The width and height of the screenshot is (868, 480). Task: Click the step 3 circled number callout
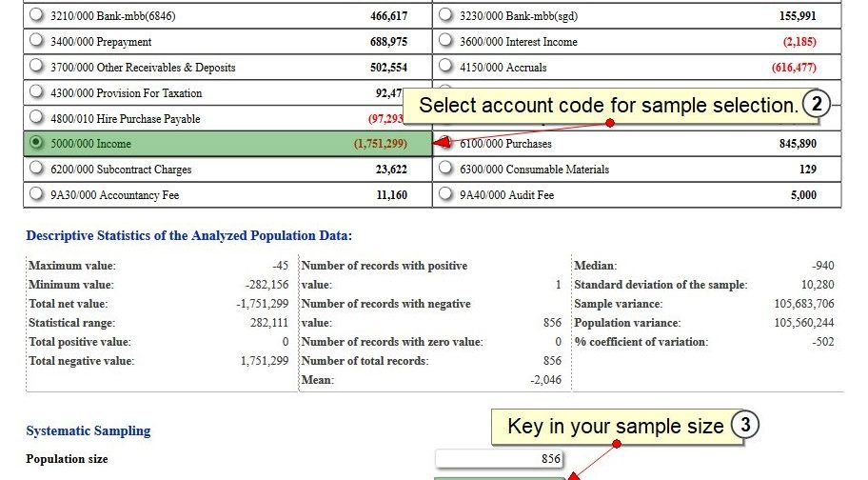(745, 425)
